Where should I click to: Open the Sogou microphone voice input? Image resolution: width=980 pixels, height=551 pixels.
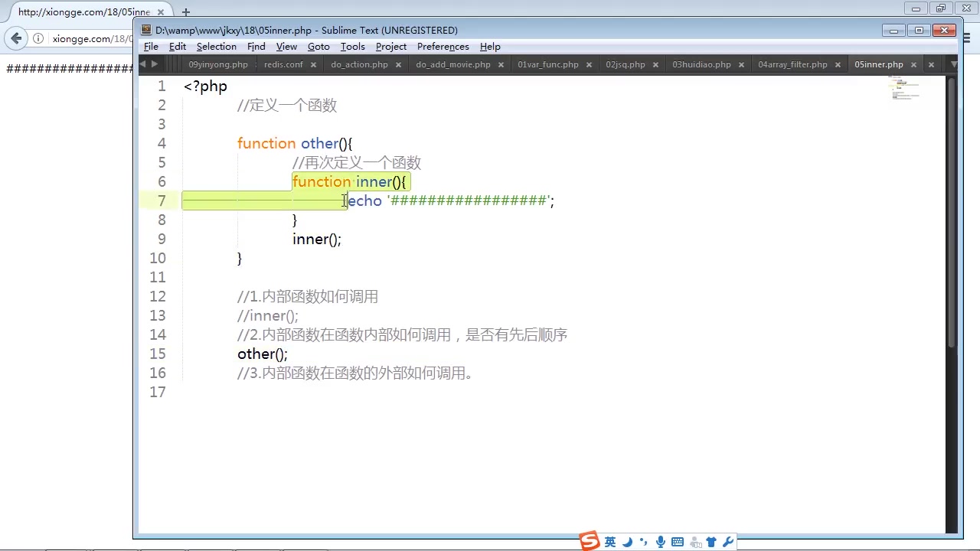tap(660, 541)
